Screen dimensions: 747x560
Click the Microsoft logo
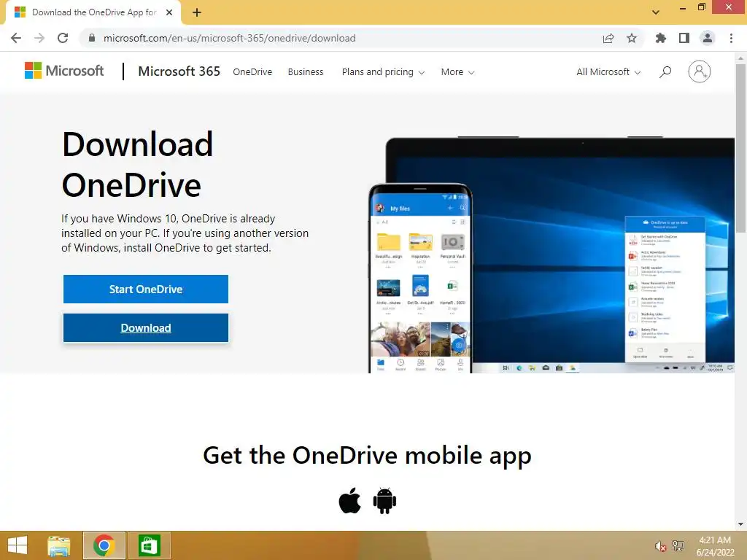click(x=64, y=71)
